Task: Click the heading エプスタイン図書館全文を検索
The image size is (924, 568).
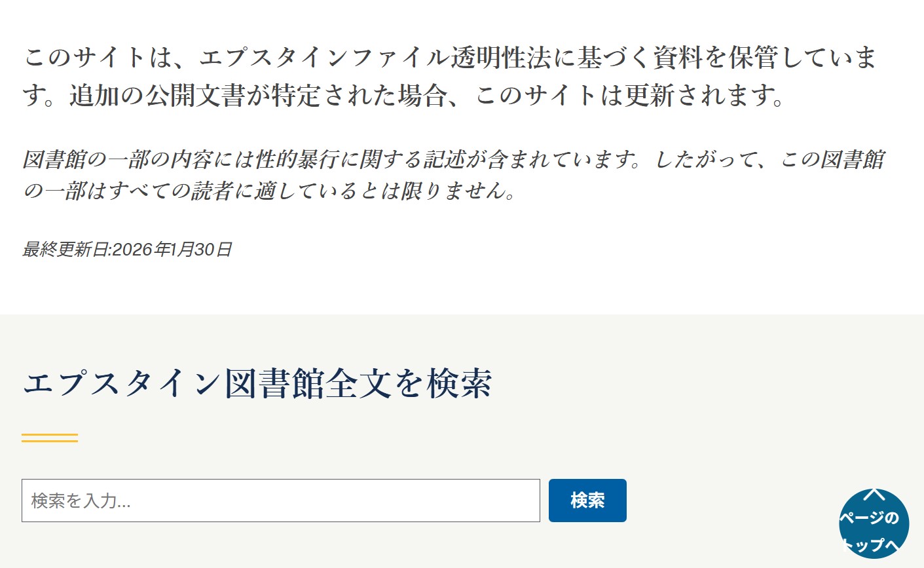Action: [257, 384]
